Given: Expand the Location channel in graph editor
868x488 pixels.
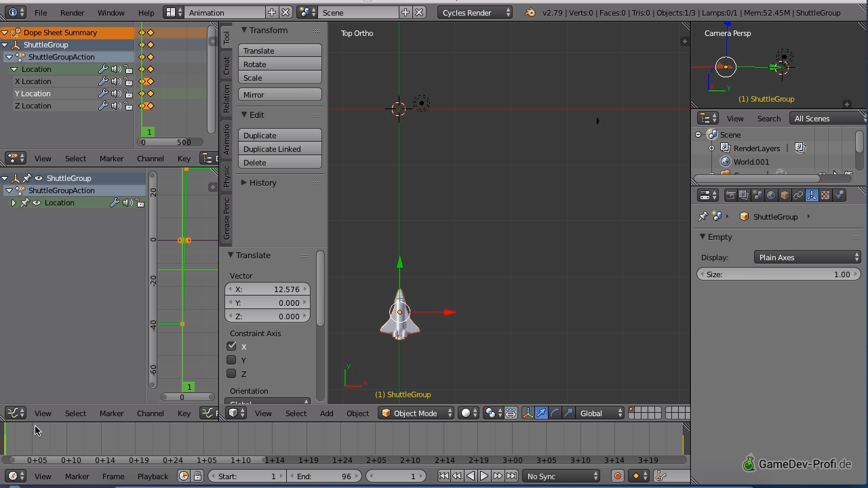Looking at the screenshot, I should click(14, 203).
